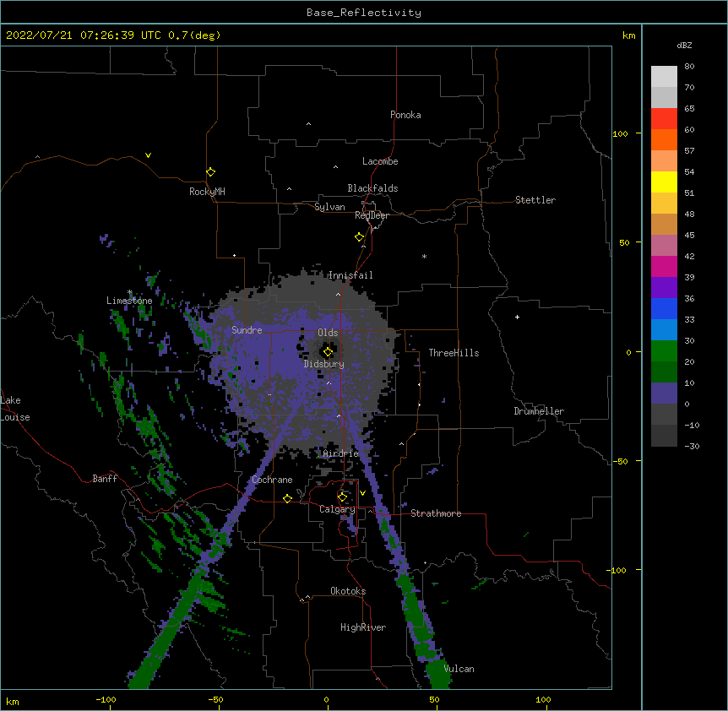Click the ThreeHills label
The height and width of the screenshot is (711, 728).
pyautogui.click(x=454, y=353)
